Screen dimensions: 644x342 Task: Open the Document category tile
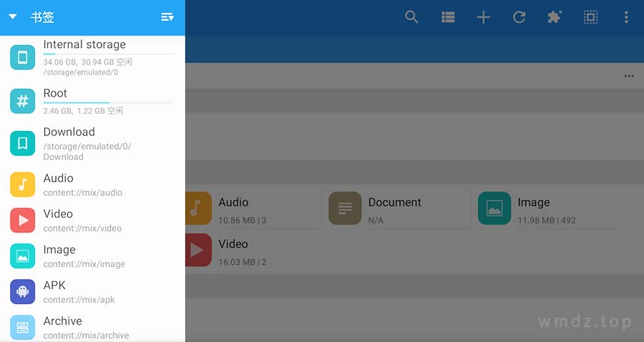(x=399, y=209)
